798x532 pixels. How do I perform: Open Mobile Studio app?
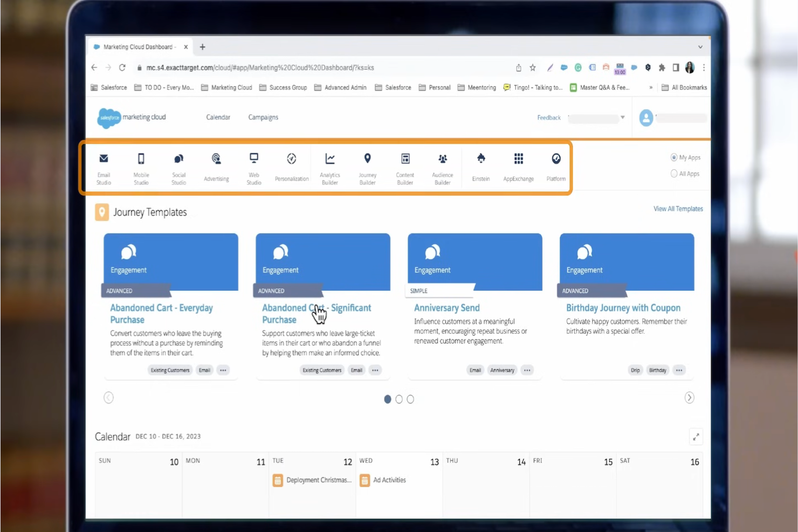[141, 169]
